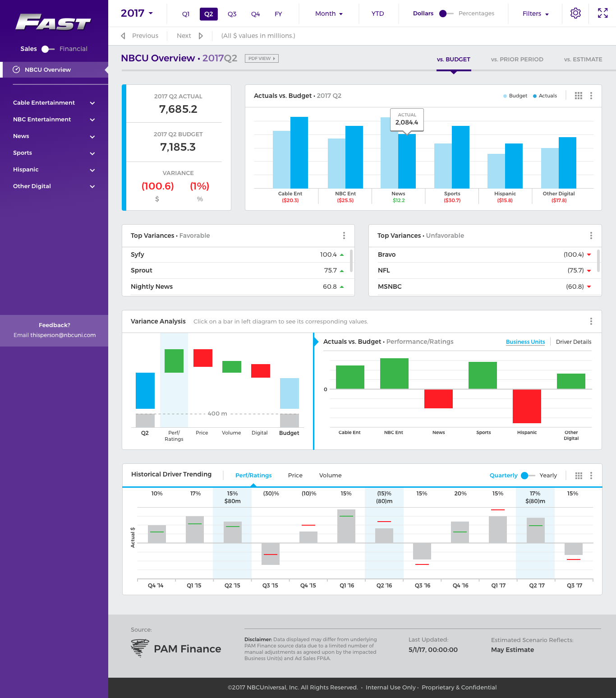Viewport: 616px width, 698px height.
Task: Open kebab menu for Top Variances Unfavorable
Action: click(591, 236)
